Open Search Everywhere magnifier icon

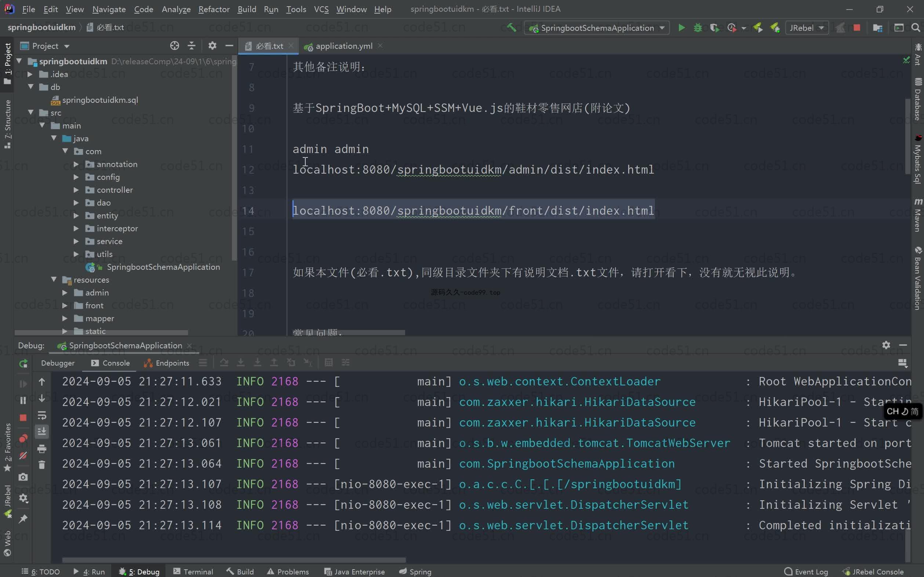(916, 28)
